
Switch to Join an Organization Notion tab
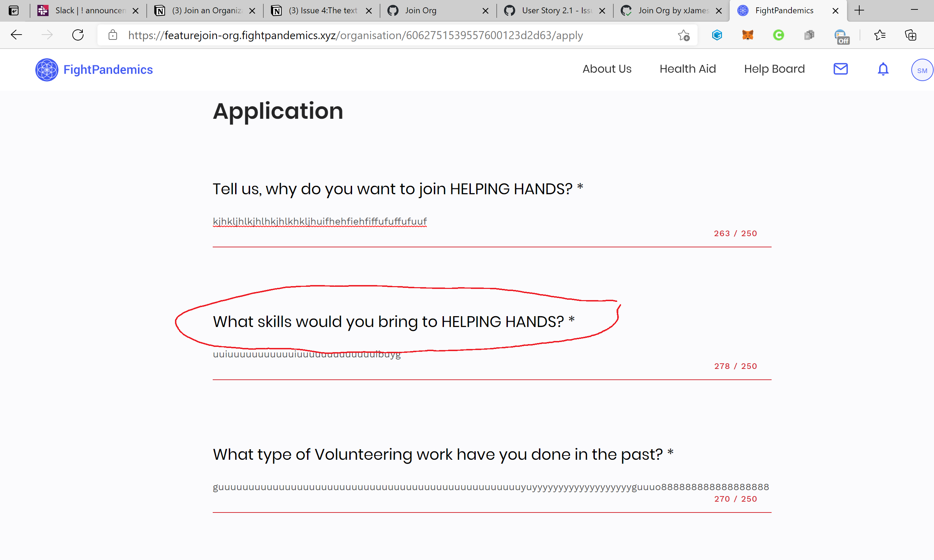205,10
